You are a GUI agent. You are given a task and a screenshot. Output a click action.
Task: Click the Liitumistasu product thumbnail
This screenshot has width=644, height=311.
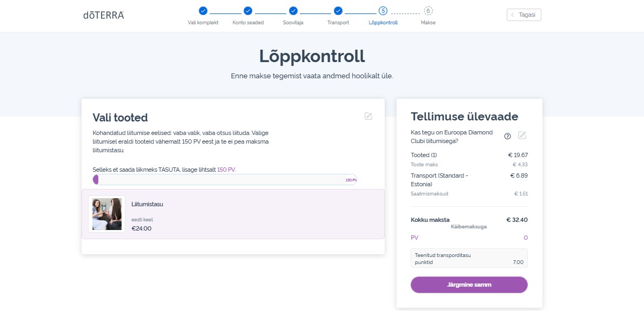coord(107,214)
